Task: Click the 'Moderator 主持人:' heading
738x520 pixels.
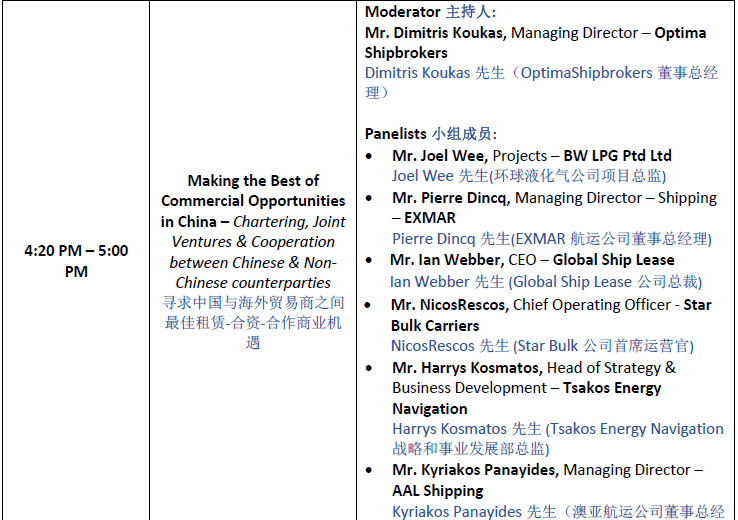Action: point(430,12)
